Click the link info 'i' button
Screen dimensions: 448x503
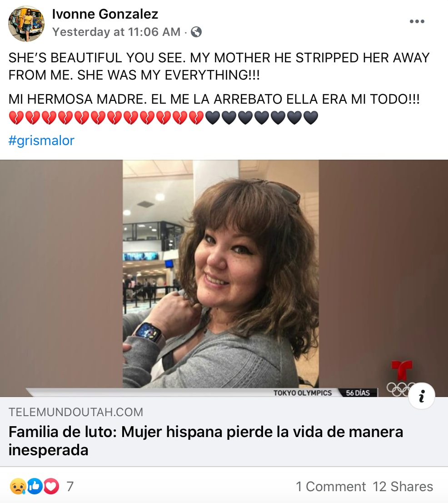coord(422,396)
